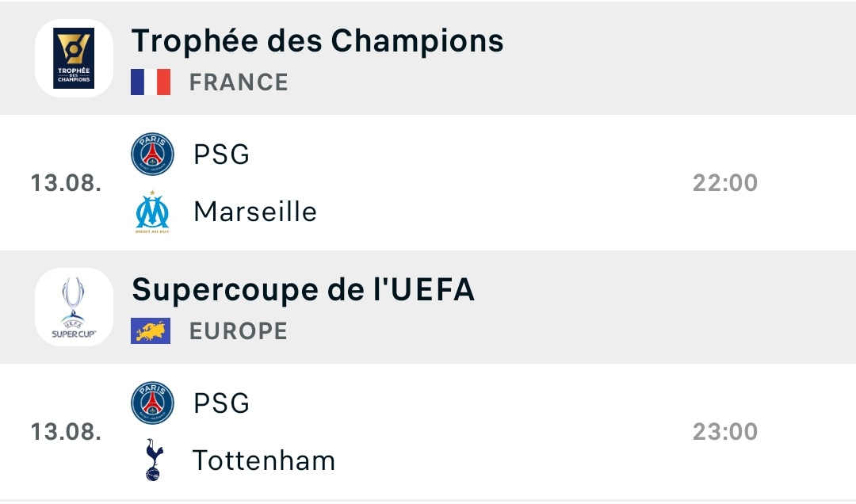Select PSG team name versus Marseille

tap(222, 155)
